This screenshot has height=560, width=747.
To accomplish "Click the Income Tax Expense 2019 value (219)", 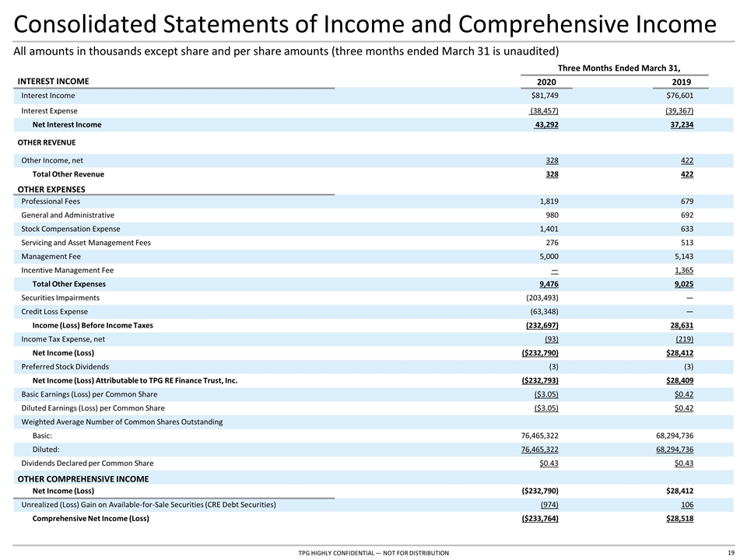I will click(x=685, y=340).
